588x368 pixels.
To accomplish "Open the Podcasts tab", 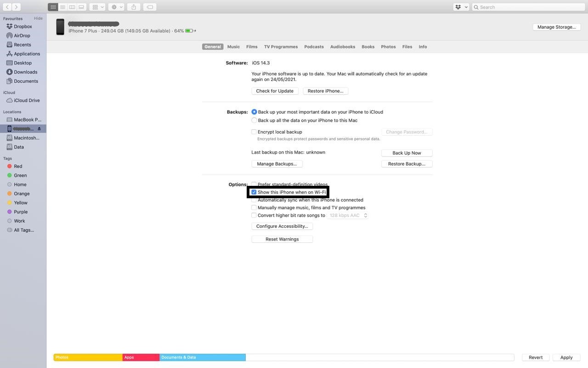I will pos(313,46).
